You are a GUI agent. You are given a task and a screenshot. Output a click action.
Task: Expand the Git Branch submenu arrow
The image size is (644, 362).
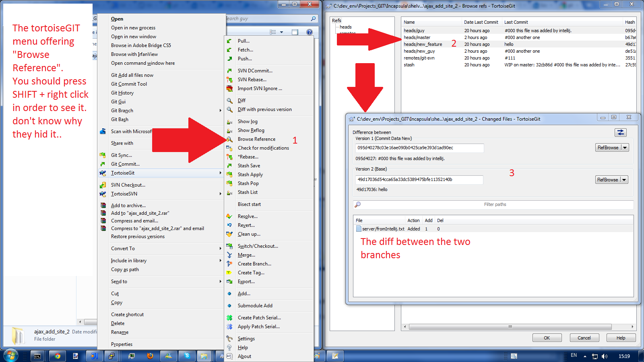pos(220,111)
